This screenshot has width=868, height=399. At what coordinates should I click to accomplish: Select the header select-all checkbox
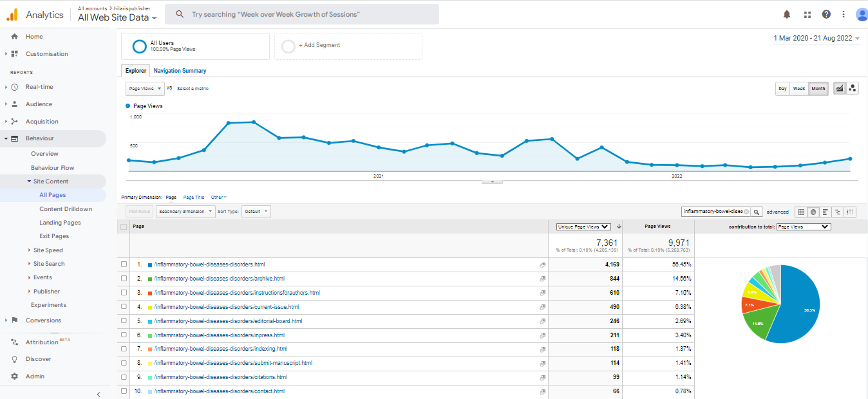point(124,227)
